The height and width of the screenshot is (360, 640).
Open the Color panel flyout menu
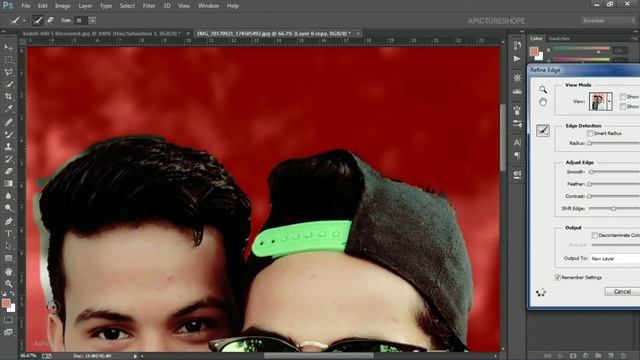click(x=634, y=38)
